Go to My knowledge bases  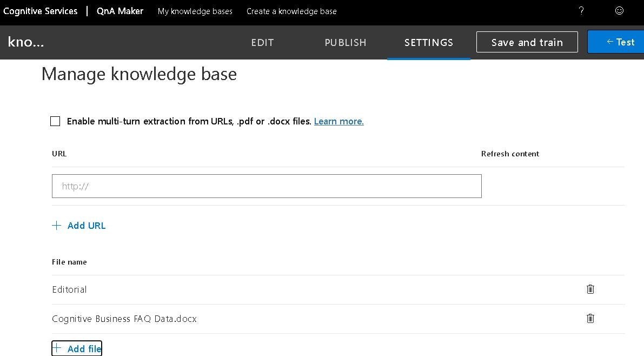coord(195,11)
